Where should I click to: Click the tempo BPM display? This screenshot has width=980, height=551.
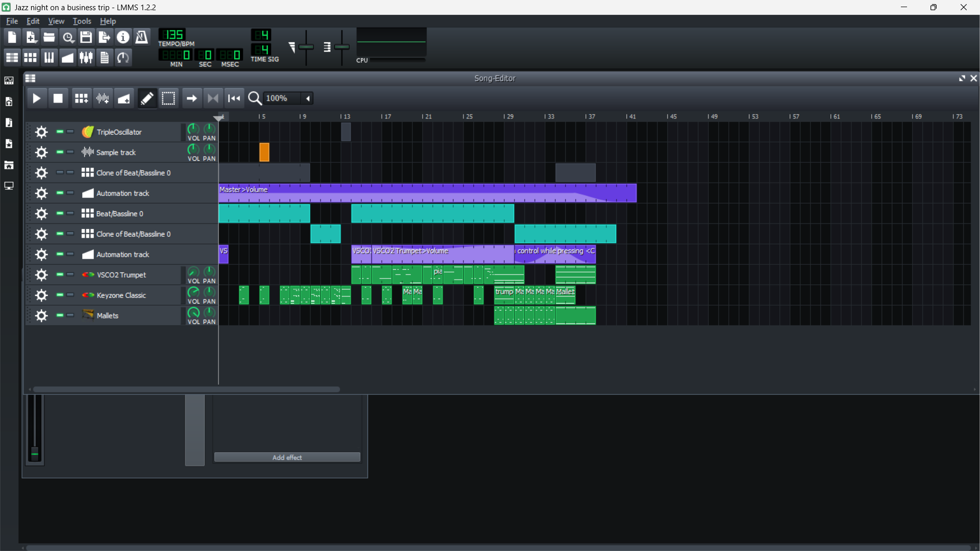(x=173, y=35)
